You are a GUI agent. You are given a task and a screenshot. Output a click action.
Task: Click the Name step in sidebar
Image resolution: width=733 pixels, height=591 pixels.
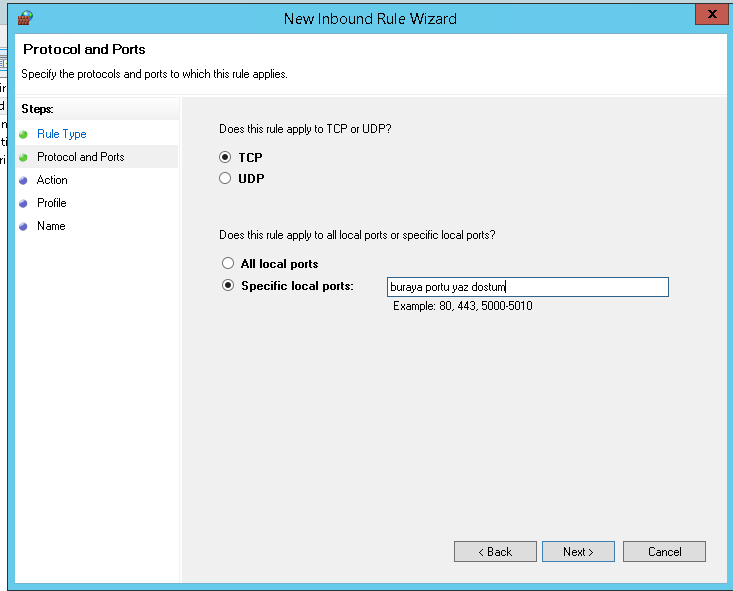click(51, 226)
